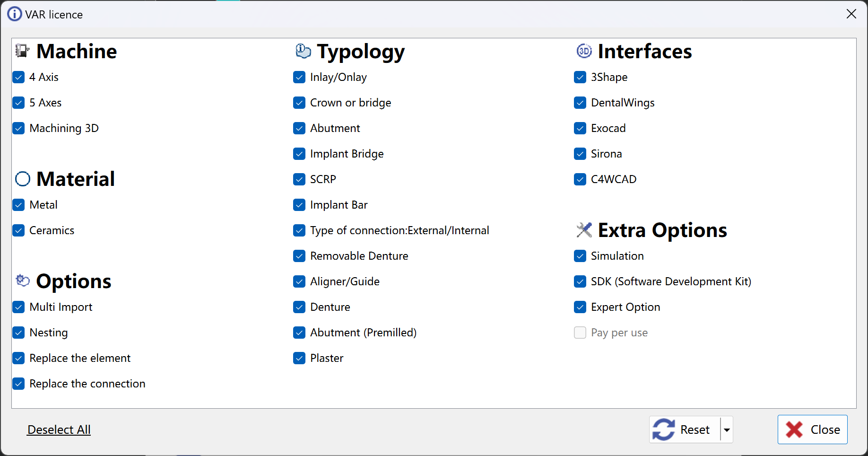
Task: Click the Reset button
Action: [685, 430]
